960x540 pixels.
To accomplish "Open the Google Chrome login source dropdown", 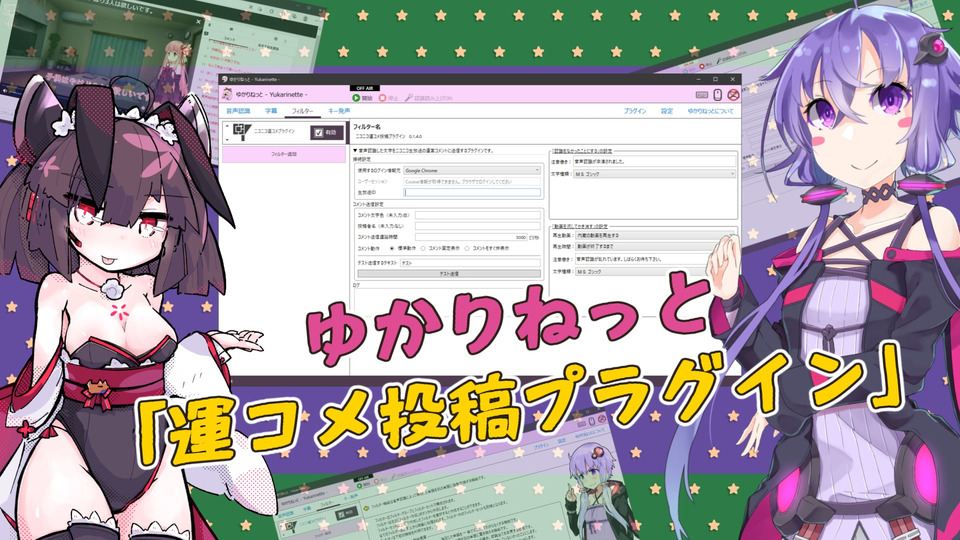I will coord(472,171).
